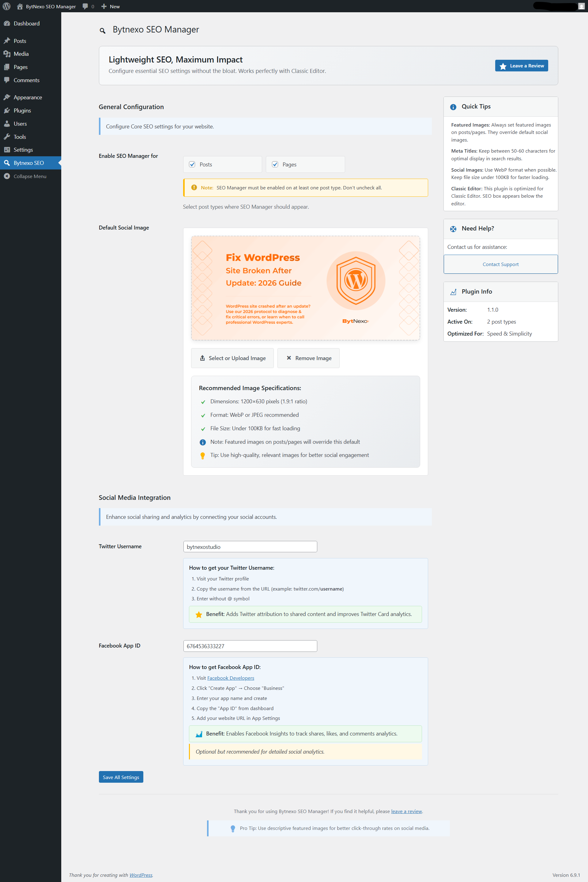The image size is (588, 882).
Task: Open the Facebook Developers link
Action: point(231,678)
